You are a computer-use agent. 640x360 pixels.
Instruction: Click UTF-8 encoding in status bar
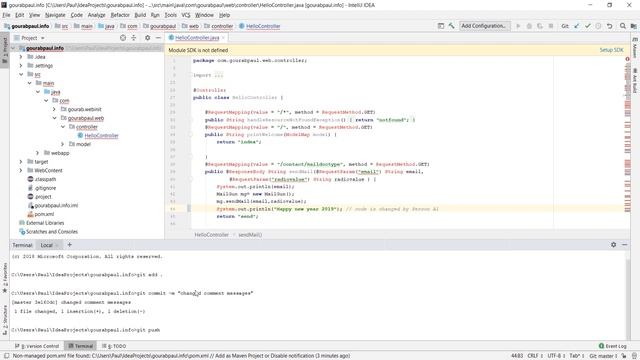pos(555,356)
